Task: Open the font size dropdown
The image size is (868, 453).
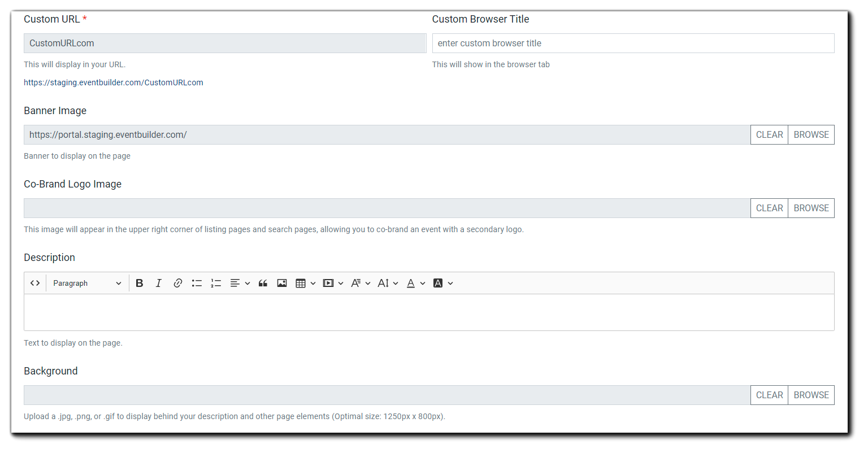Action: coord(388,283)
